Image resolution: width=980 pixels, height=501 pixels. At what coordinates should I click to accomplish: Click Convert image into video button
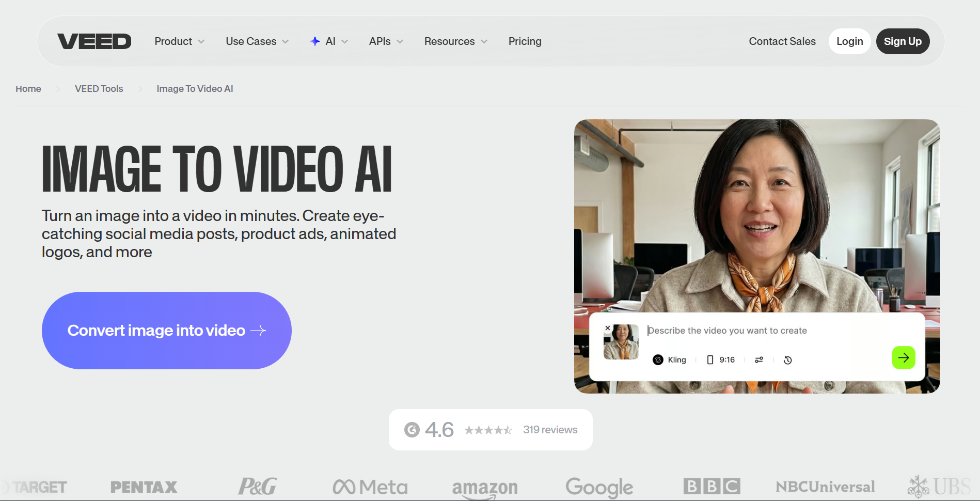tap(167, 331)
